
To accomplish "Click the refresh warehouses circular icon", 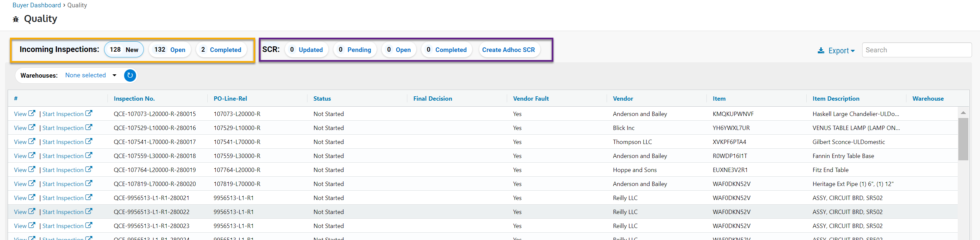I will [130, 75].
